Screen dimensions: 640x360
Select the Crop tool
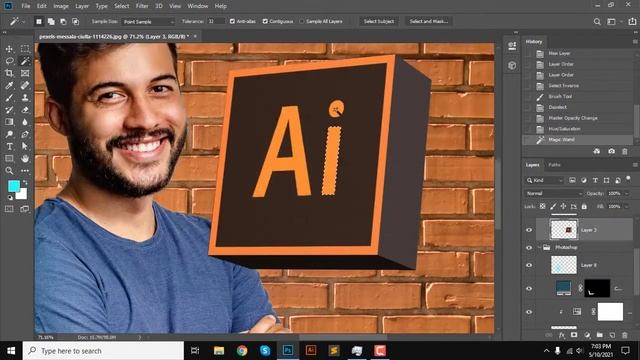(x=9, y=73)
